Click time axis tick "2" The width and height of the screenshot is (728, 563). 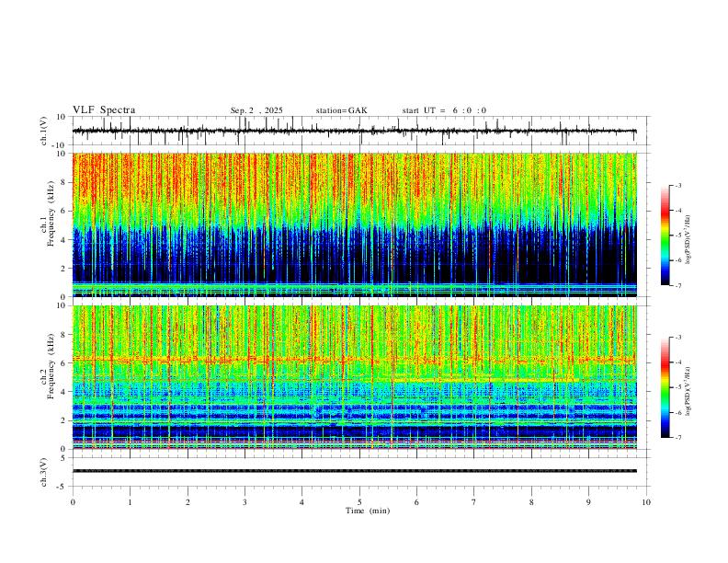coord(188,502)
